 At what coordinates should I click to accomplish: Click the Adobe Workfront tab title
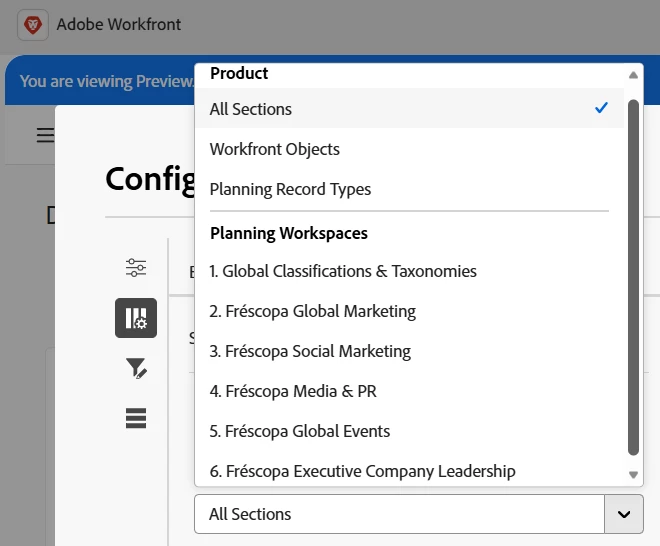tap(119, 24)
